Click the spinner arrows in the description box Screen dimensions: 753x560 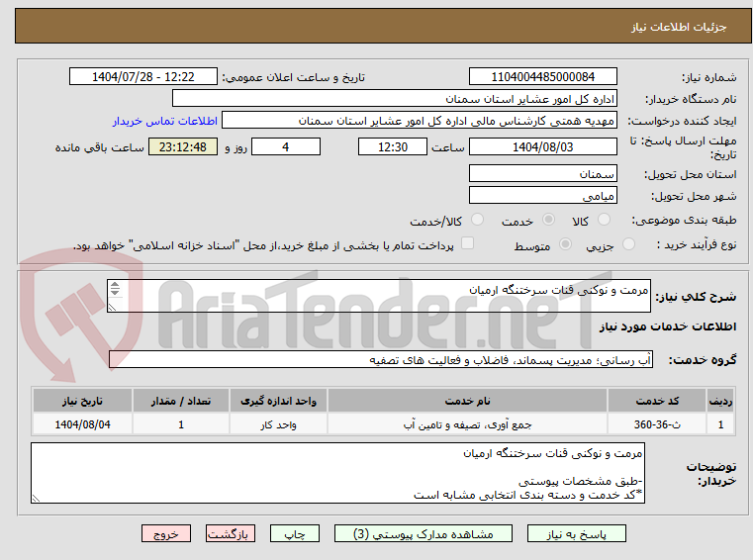(x=115, y=289)
